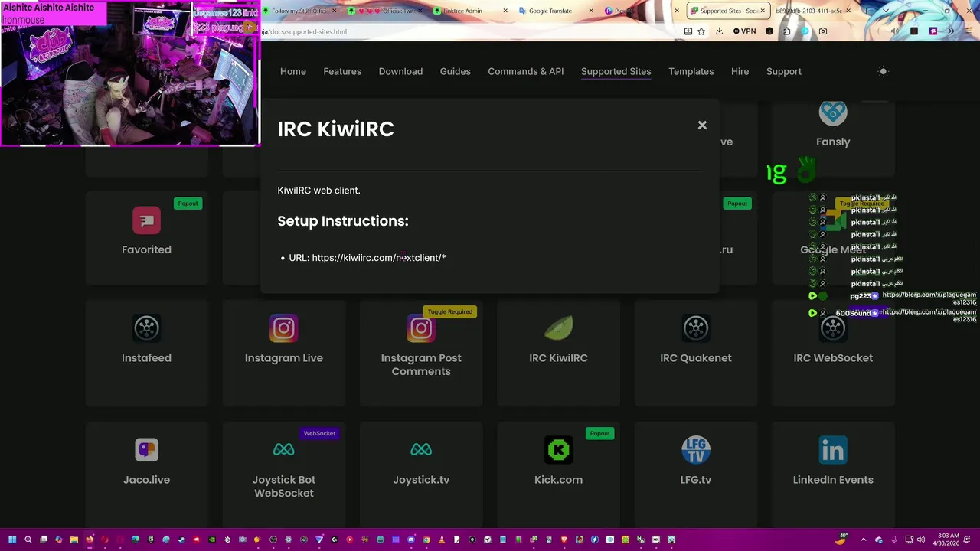
Task: Toggle the browser VPN badge
Action: [x=744, y=31]
